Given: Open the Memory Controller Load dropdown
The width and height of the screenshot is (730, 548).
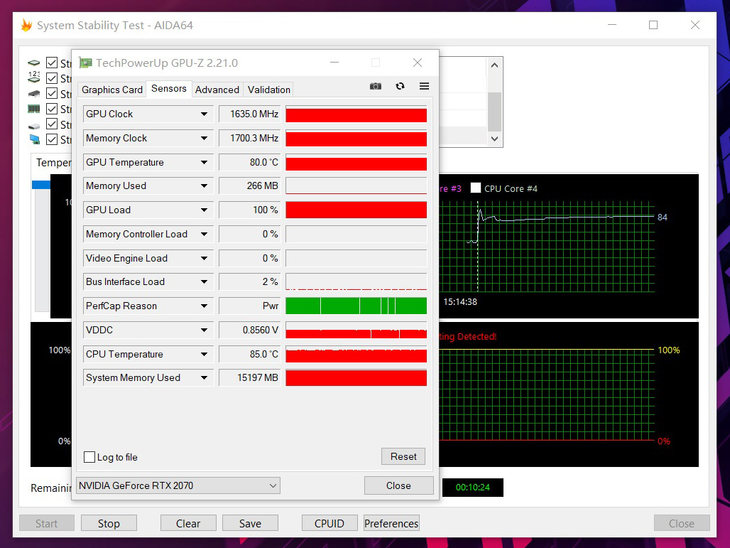Looking at the screenshot, I should [204, 234].
